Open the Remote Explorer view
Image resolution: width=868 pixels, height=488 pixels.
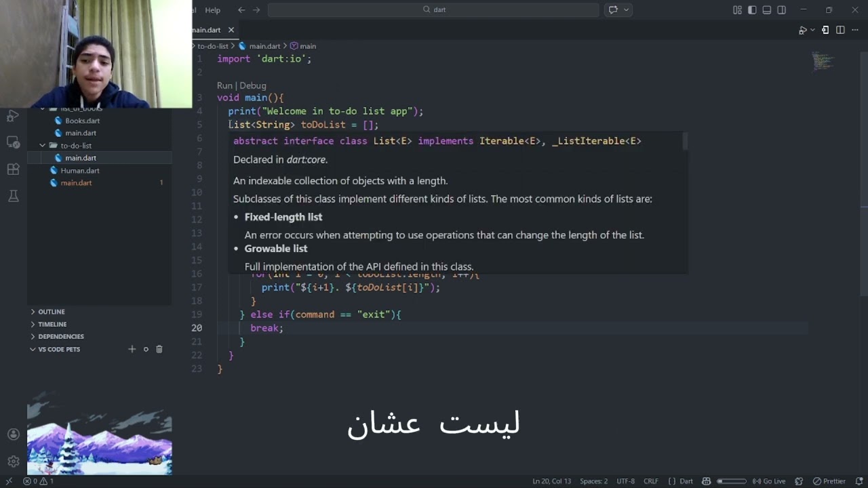tap(13, 142)
